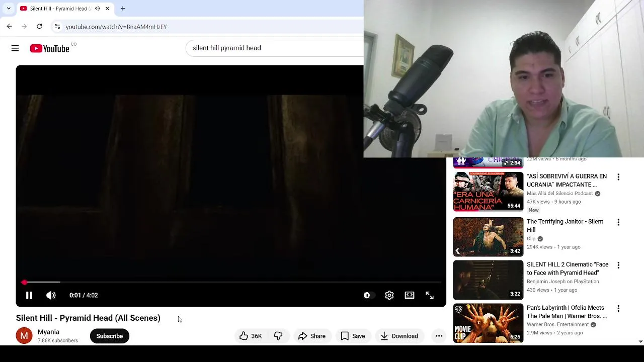Open Pan's Labyrinth Pale Man video thumbnail
This screenshot has width=644, height=362.
pyautogui.click(x=488, y=323)
